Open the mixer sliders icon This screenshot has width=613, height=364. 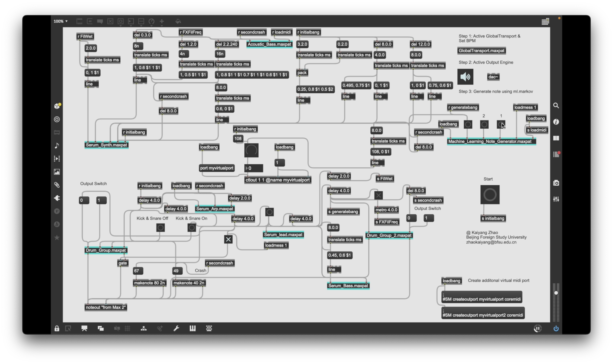[x=556, y=199]
